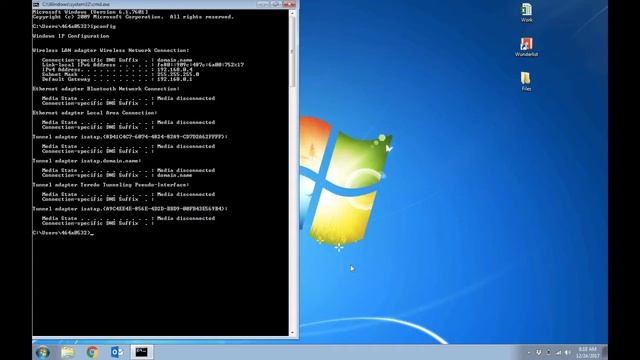Click the Subnet Mask 255.255.255.0 line

(x=120, y=74)
